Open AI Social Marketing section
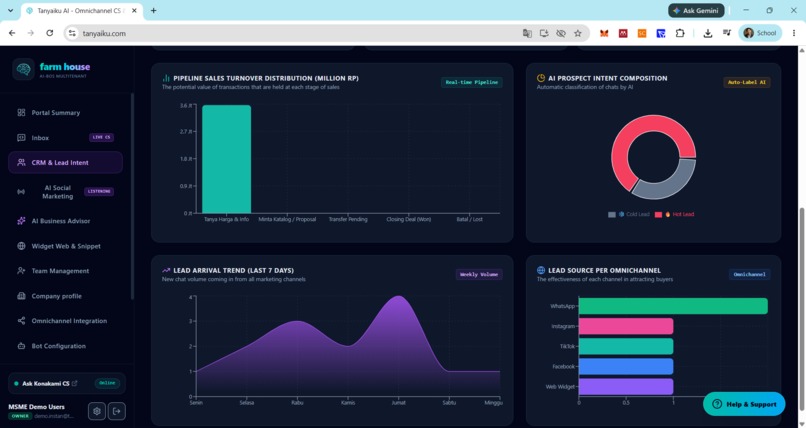The image size is (806, 428). 65,192
